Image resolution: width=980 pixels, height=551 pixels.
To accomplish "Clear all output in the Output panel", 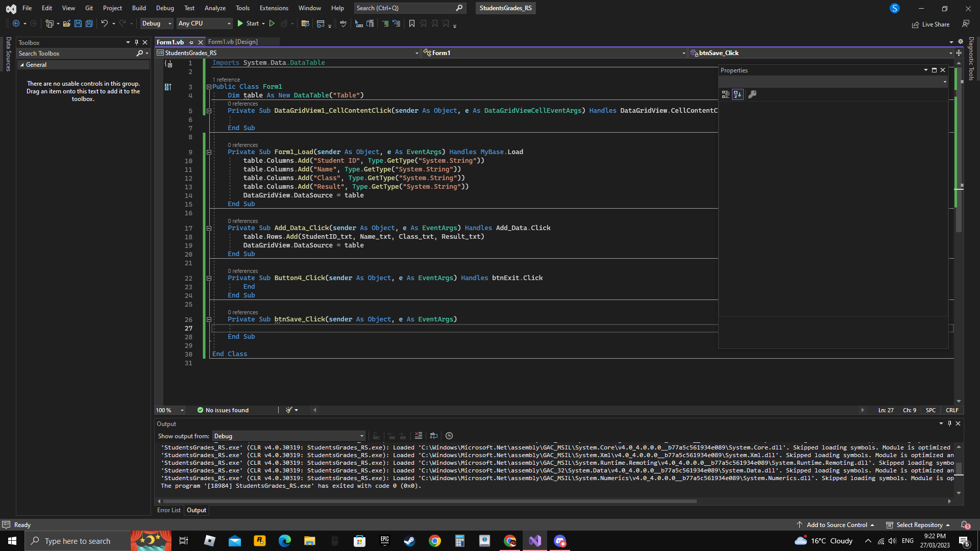I will pos(419,436).
